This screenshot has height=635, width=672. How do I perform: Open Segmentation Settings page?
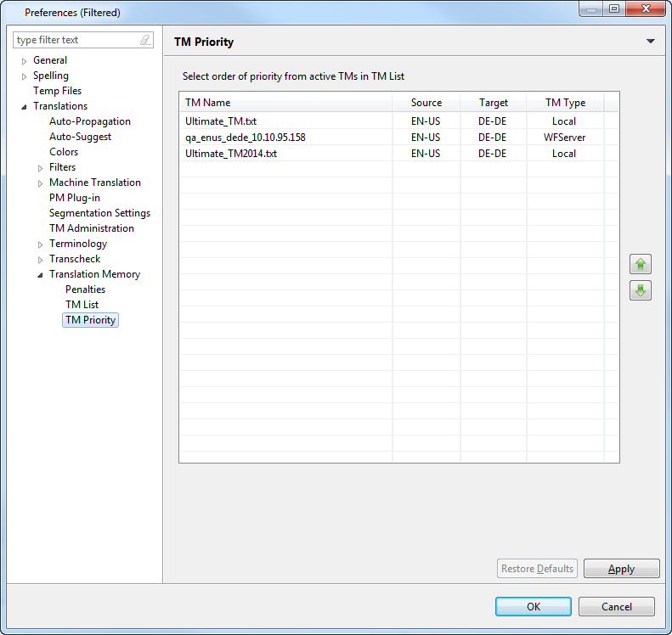99,213
